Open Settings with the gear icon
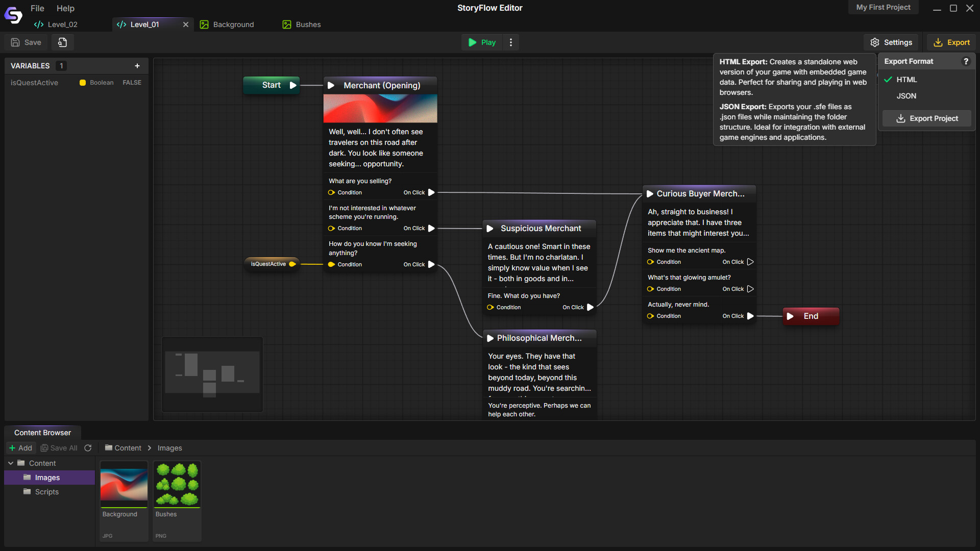This screenshot has height=551, width=980. click(891, 42)
